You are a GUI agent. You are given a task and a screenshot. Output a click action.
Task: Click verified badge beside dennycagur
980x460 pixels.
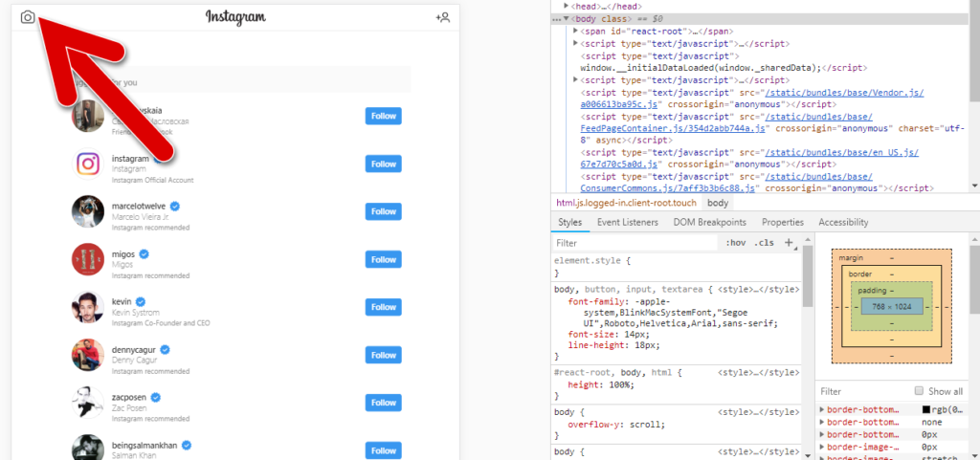pos(167,349)
